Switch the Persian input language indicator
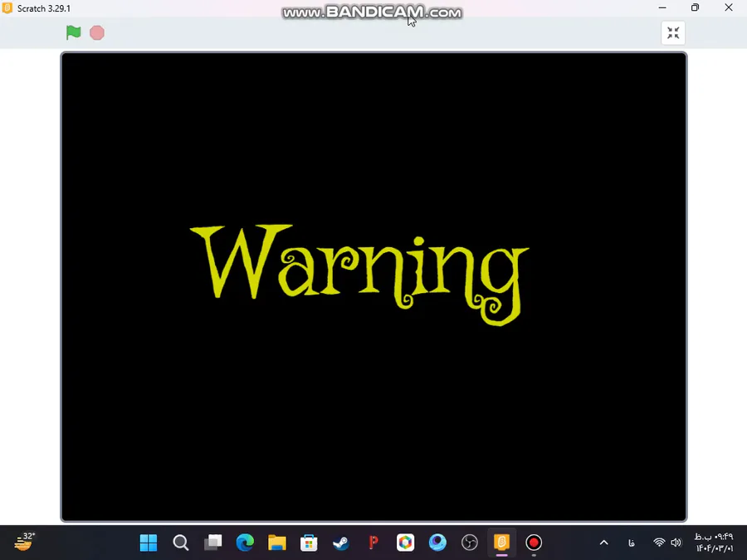 pyautogui.click(x=632, y=543)
